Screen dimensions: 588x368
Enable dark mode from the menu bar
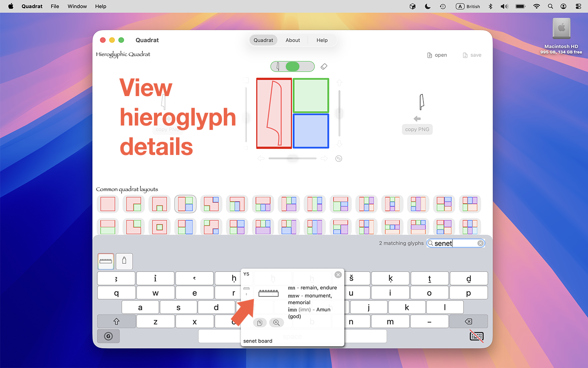pos(428,6)
